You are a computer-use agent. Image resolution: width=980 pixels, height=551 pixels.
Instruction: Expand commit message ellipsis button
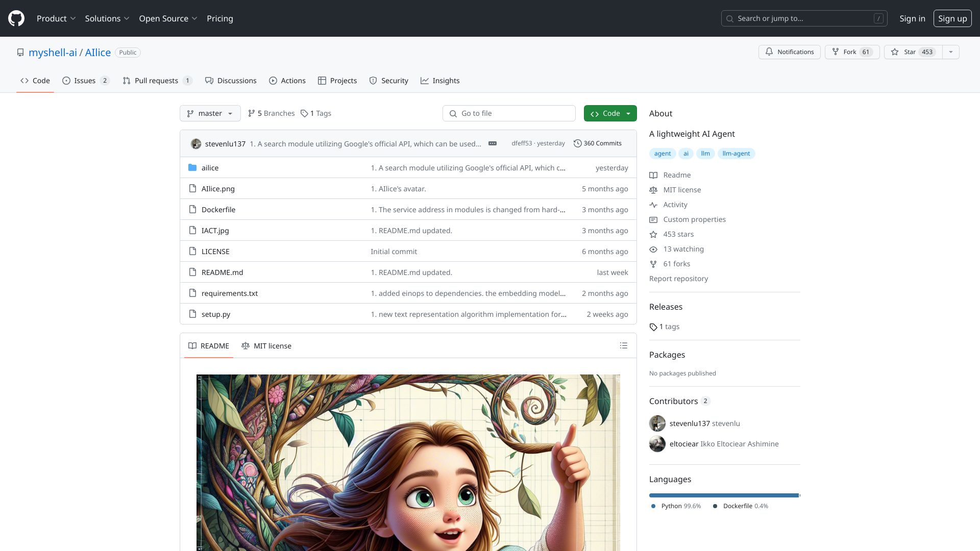[493, 143]
